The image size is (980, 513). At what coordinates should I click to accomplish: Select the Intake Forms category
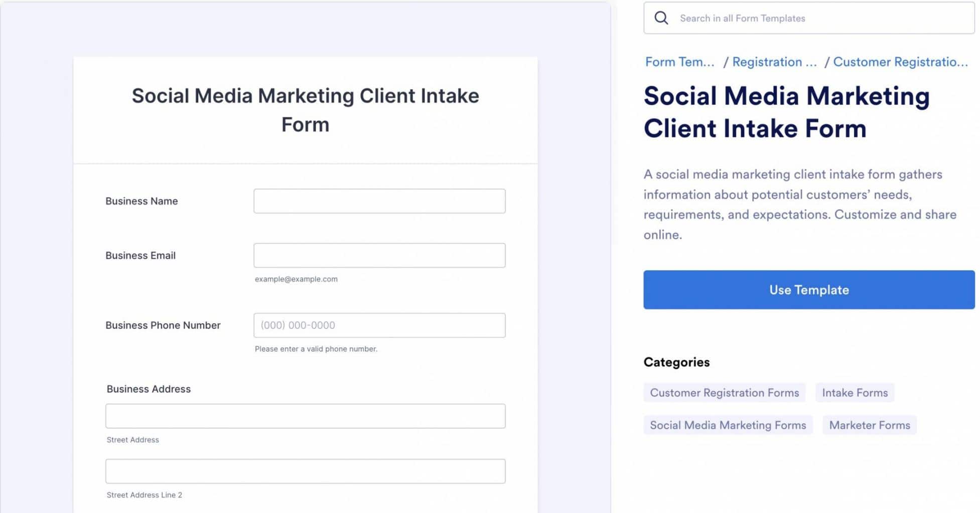pyautogui.click(x=855, y=393)
